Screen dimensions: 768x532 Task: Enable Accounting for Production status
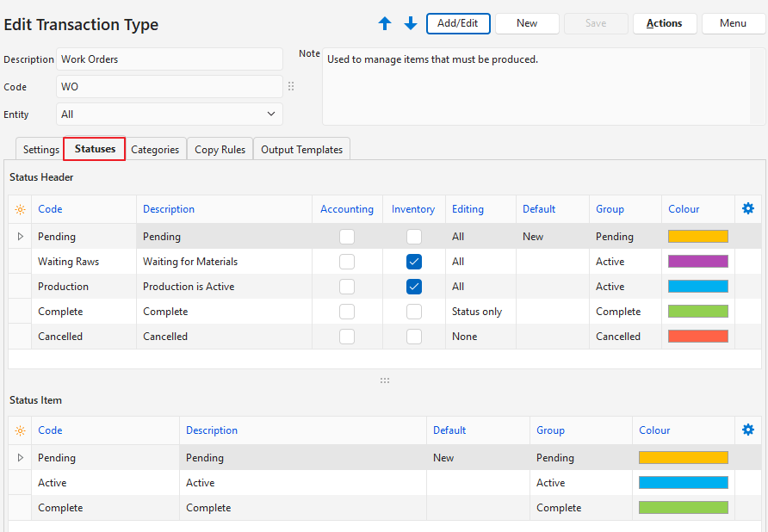347,287
